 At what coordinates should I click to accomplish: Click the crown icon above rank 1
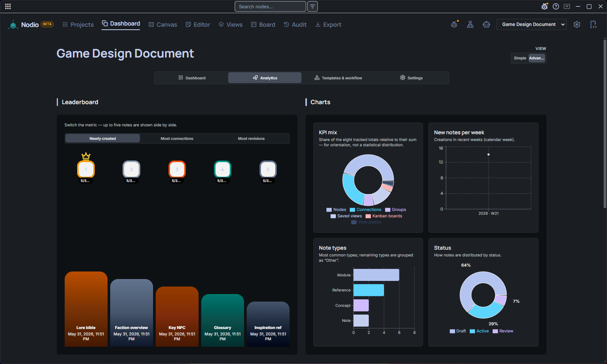coord(86,156)
